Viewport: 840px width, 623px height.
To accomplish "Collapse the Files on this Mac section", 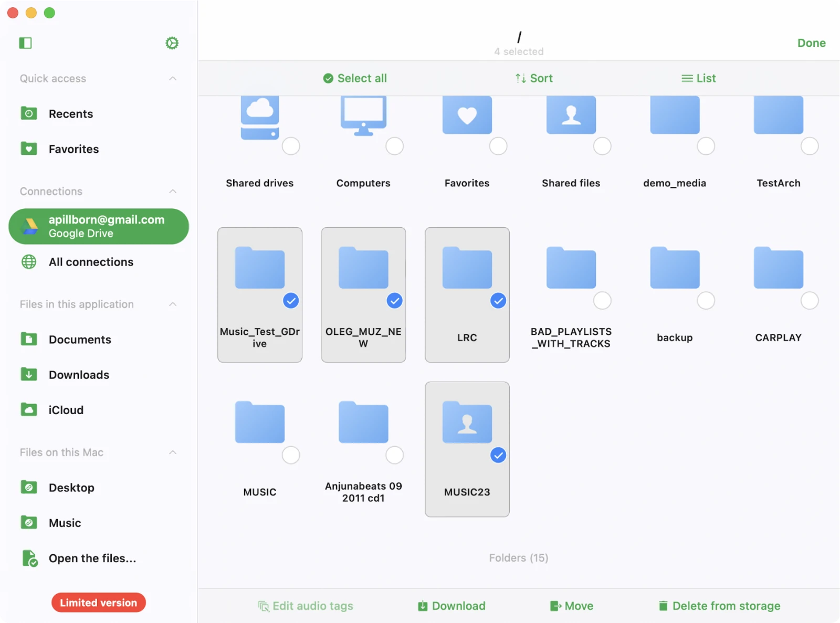I will click(173, 452).
